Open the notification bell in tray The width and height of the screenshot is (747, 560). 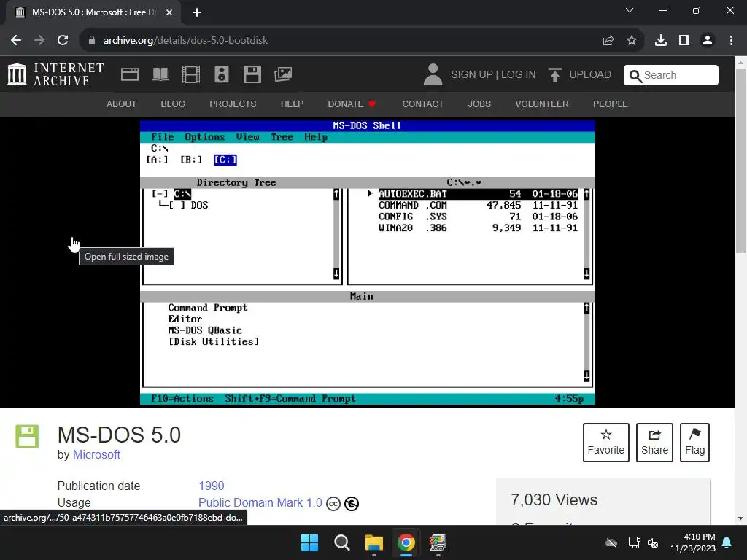727,542
